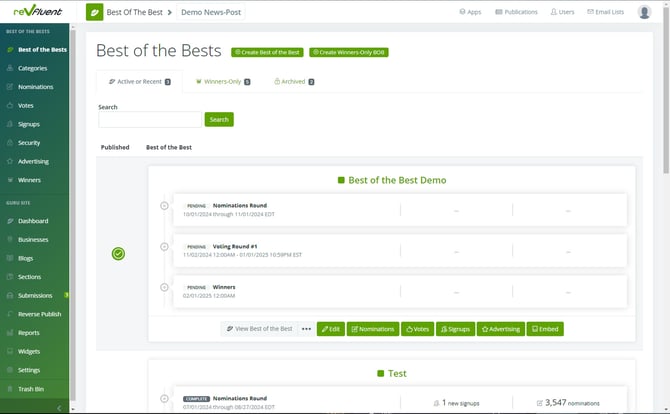Screen dimensions: 670x414
Task: Click the green Embed button
Action: point(545,328)
